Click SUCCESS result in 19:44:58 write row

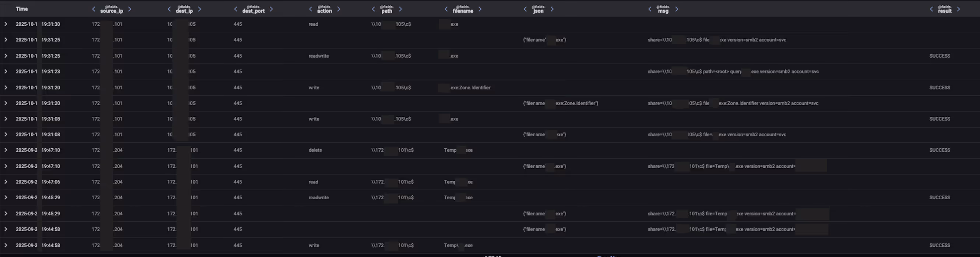coord(940,245)
